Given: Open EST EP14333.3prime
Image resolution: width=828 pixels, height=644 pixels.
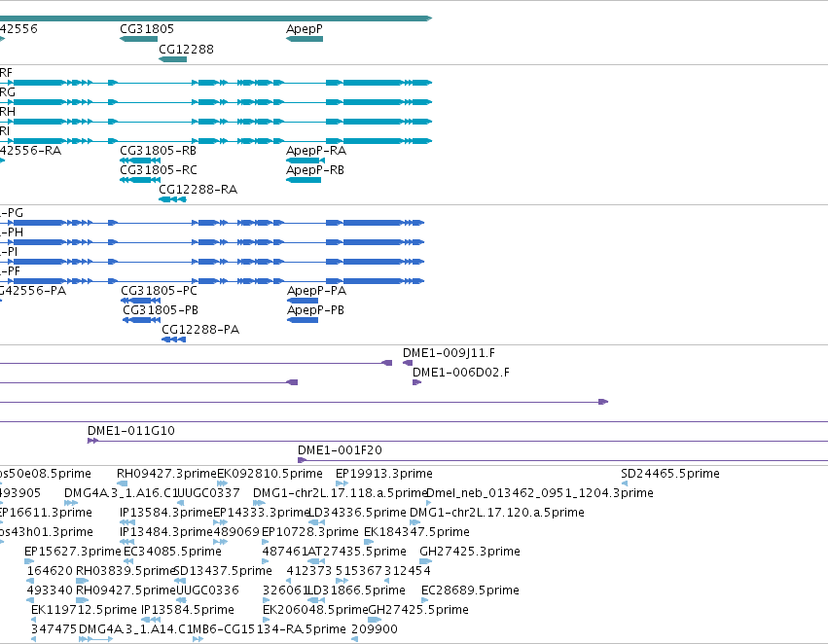Looking at the screenshot, I should click(261, 513).
